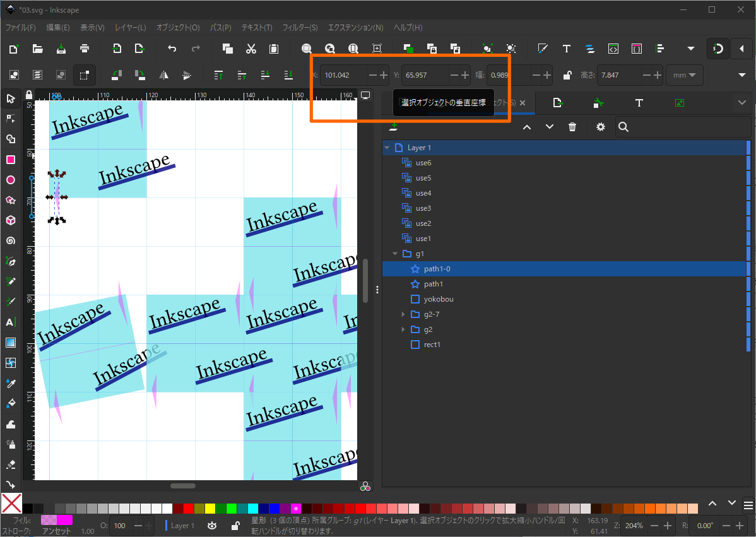Select the Dropper color picker tool
The height and width of the screenshot is (537, 756).
11,383
